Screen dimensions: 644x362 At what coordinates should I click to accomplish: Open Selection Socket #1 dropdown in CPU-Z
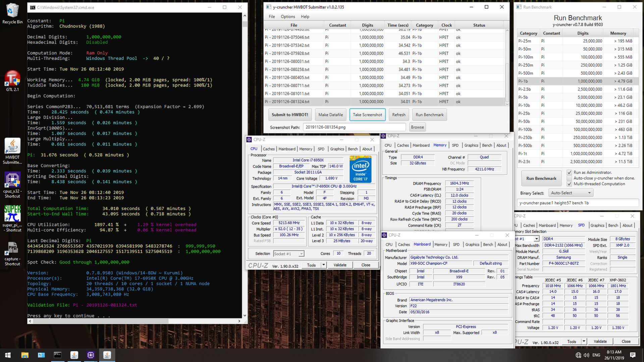(x=289, y=254)
